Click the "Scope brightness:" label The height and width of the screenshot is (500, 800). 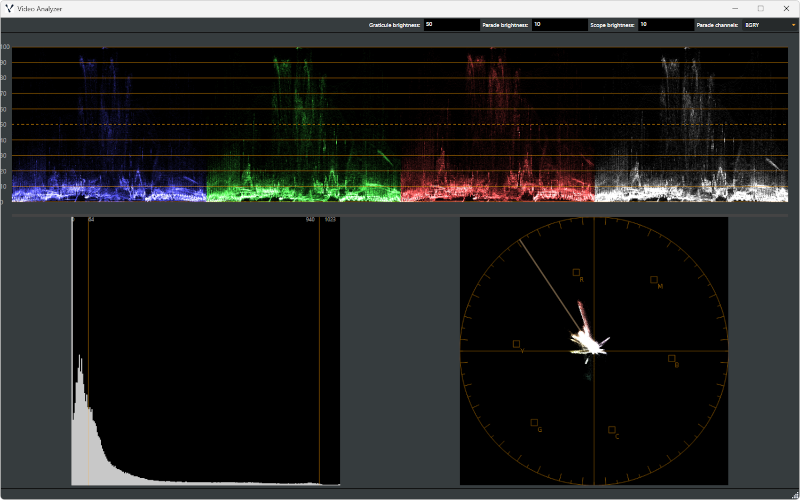pos(612,25)
